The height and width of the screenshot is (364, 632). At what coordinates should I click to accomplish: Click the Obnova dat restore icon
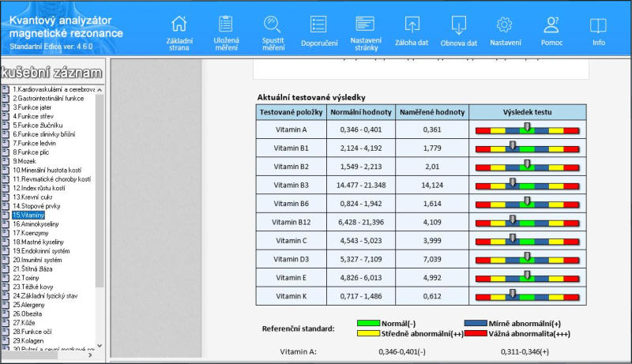[x=459, y=24]
